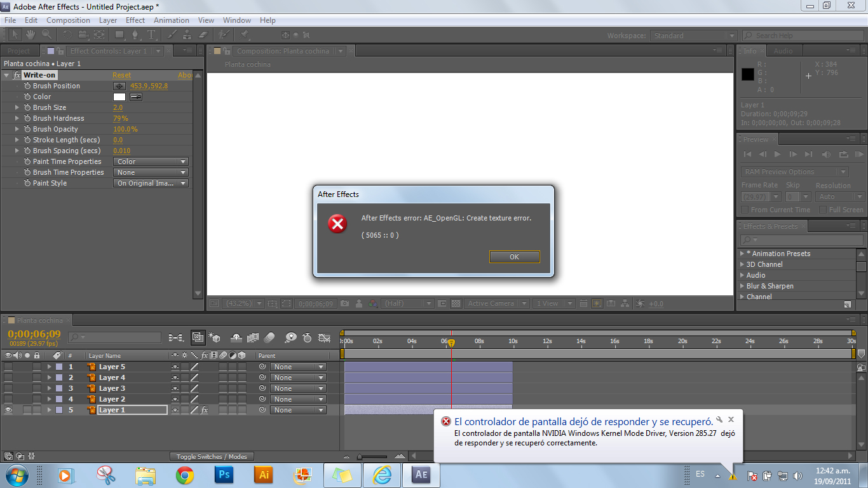Select the Unified Camera tool
The width and height of the screenshot is (868, 488).
[83, 35]
